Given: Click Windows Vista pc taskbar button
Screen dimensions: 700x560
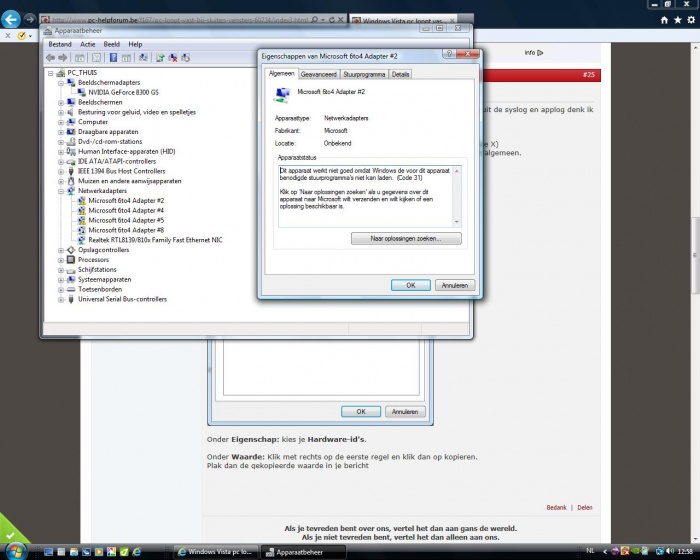Looking at the screenshot, I should pos(217,552).
